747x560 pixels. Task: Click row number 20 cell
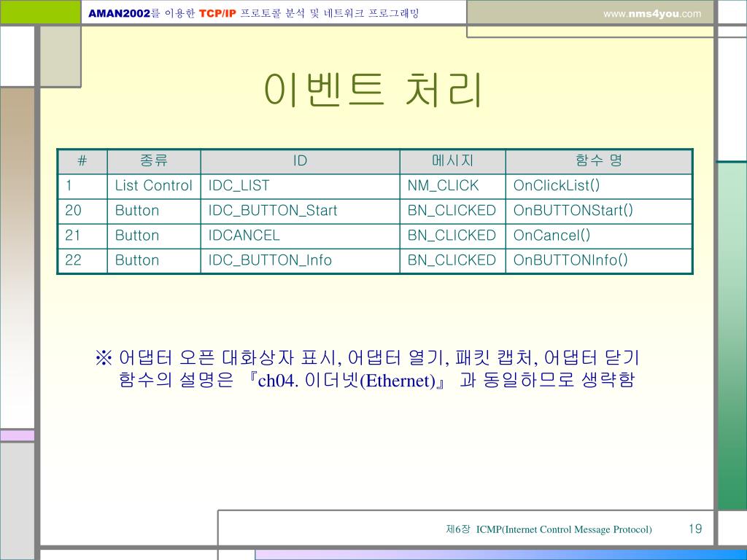coord(82,211)
